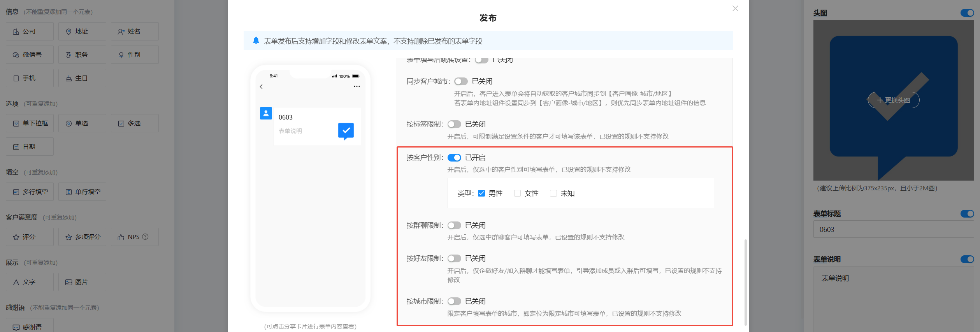Close the 发布 dialog

[x=735, y=8]
